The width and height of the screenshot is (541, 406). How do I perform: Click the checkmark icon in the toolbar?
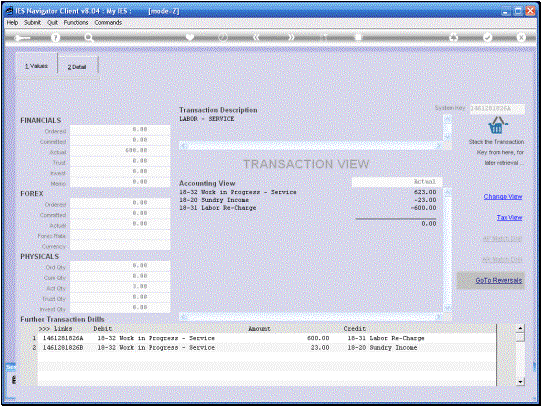tap(487, 37)
